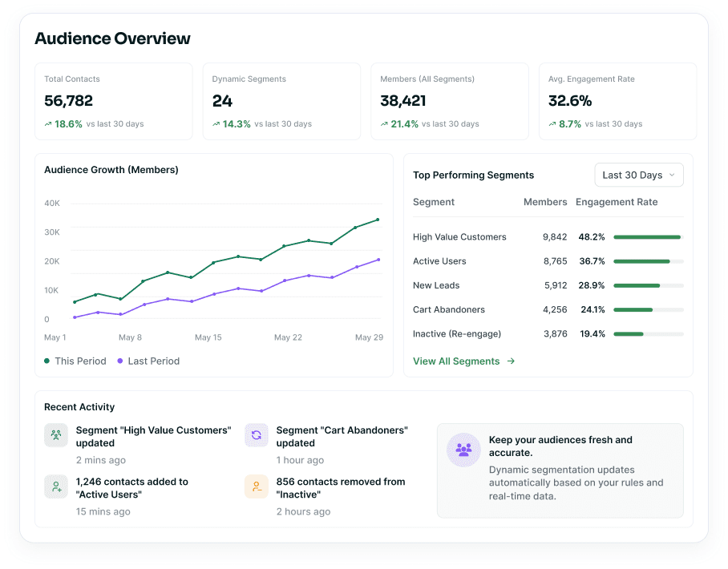Click the Segment column header
The width and height of the screenshot is (728, 569).
[434, 202]
